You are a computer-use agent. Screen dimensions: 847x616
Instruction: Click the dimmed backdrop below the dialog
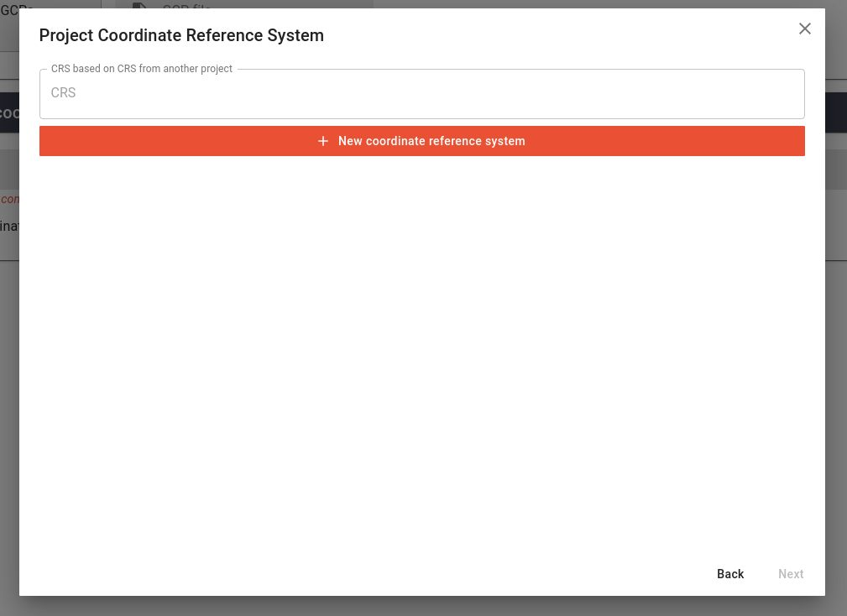tap(422, 606)
